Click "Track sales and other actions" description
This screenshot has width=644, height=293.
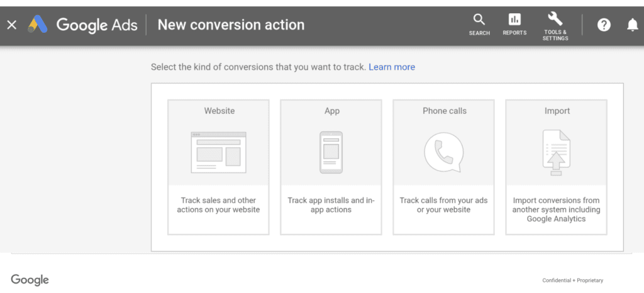[x=218, y=205]
